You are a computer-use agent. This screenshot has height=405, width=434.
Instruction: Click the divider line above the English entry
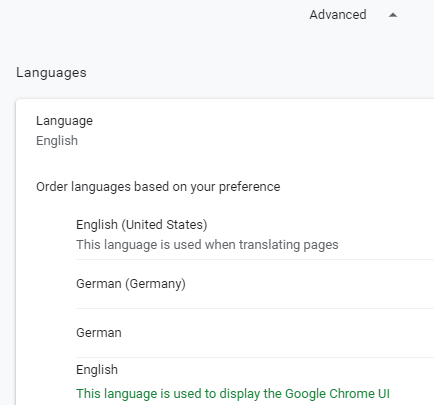(x=255, y=357)
